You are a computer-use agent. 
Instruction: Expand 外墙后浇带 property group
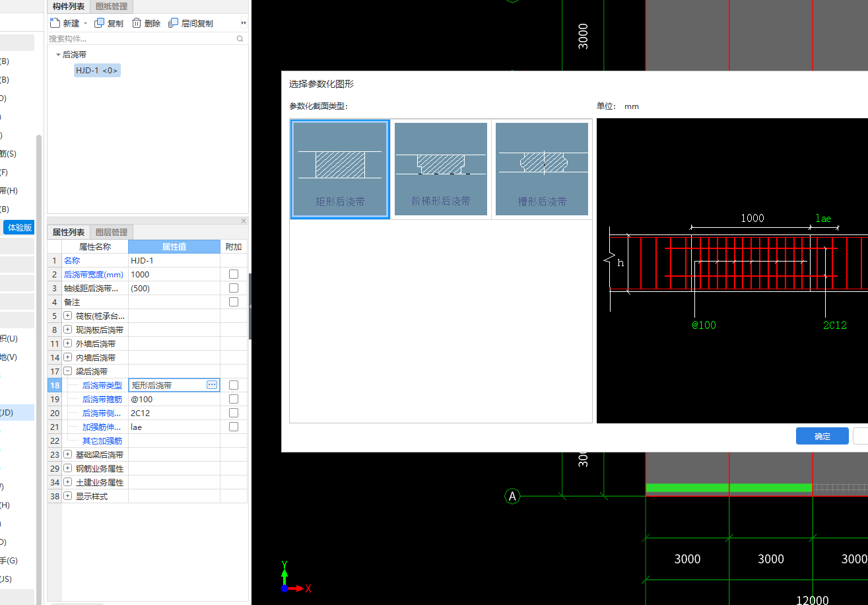(67, 343)
